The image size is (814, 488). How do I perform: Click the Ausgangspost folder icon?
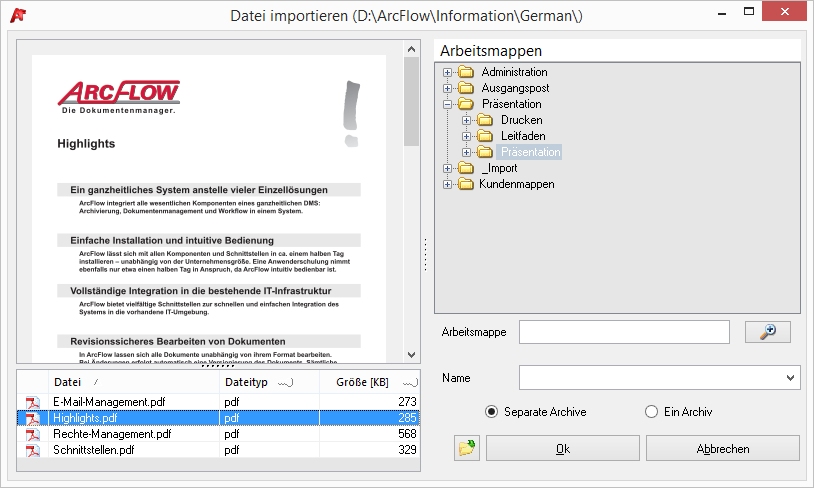466,88
